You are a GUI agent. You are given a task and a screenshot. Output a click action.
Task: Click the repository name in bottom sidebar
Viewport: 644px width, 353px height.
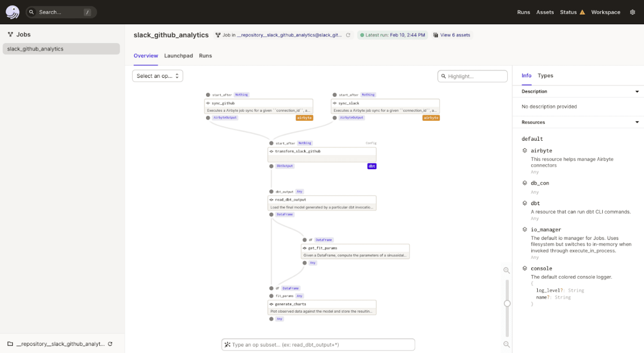point(61,344)
